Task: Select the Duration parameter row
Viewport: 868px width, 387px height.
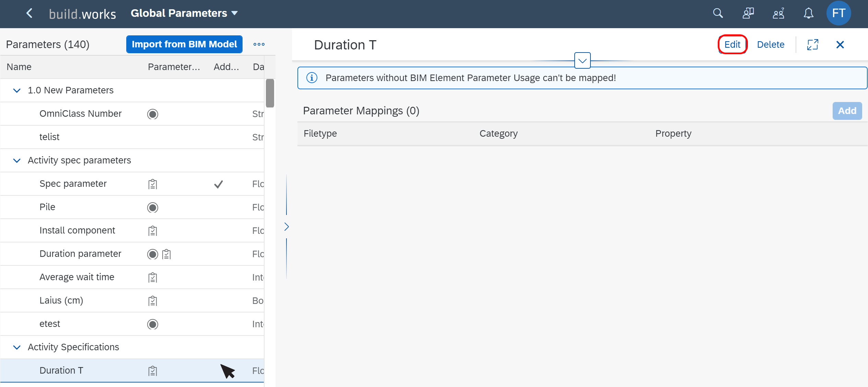Action: [x=132, y=254]
